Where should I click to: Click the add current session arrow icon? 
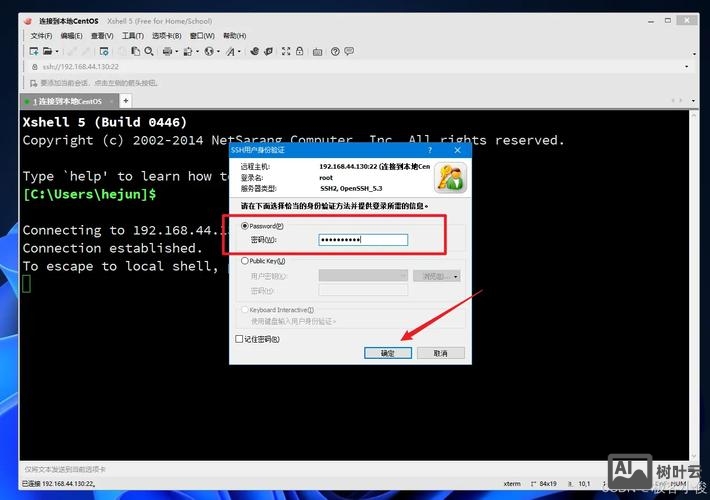34,83
